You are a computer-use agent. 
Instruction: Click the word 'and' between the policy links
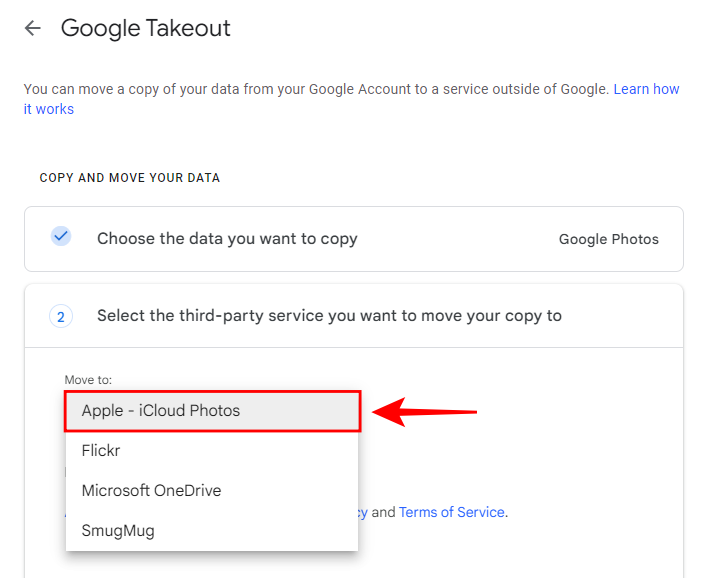coord(384,512)
